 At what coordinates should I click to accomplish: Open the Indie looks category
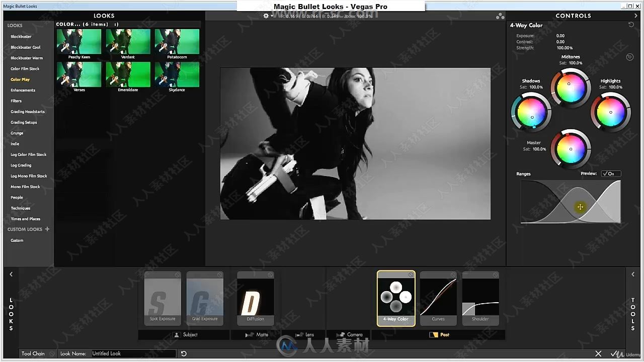coord(15,144)
